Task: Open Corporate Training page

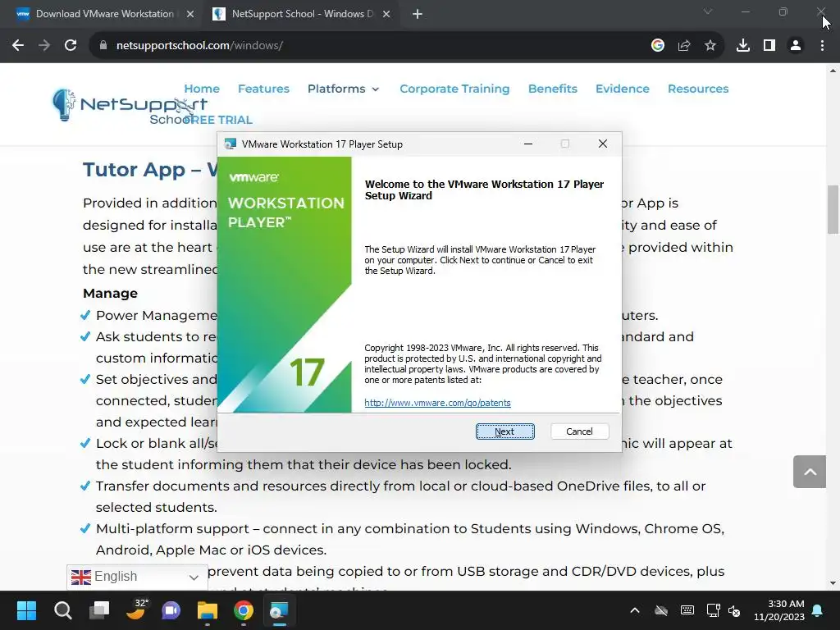Action: click(x=454, y=89)
